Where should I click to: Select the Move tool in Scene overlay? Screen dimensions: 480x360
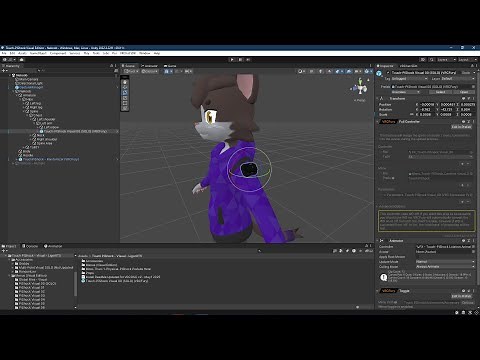point(125,87)
